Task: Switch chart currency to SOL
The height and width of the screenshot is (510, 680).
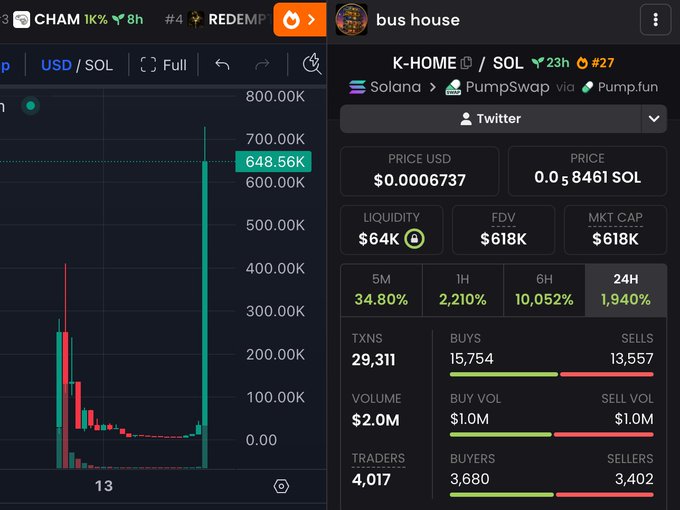Action: click(99, 65)
